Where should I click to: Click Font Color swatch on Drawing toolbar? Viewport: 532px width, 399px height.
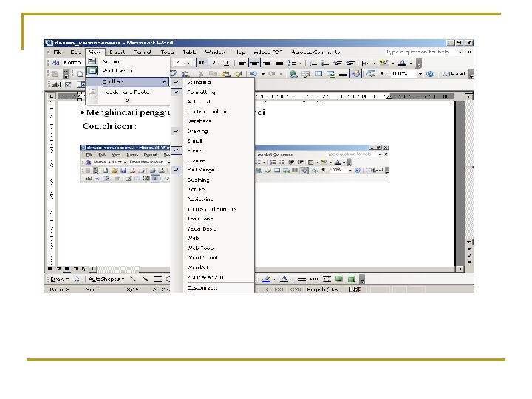[284, 279]
